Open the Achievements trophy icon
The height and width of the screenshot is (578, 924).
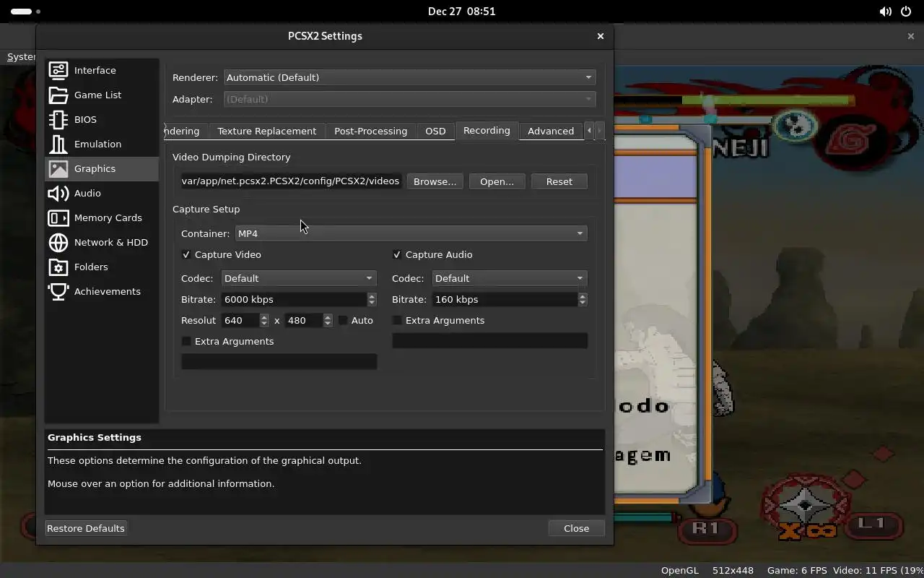tap(58, 291)
